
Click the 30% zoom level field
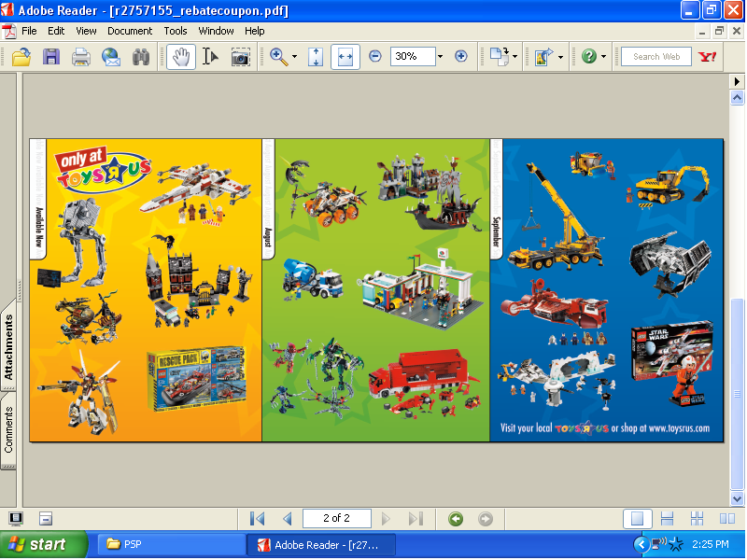[413, 56]
